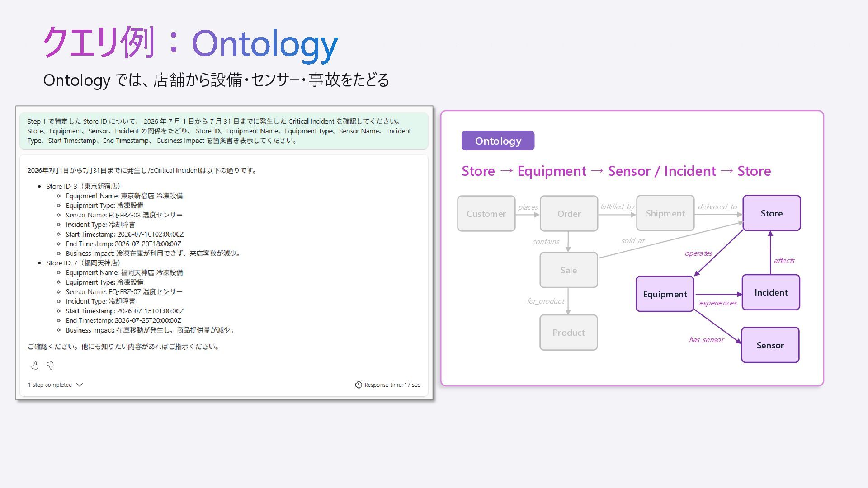Viewport: 868px width, 488px height.
Task: Click the 'has_sensor' edge label
Action: point(706,339)
